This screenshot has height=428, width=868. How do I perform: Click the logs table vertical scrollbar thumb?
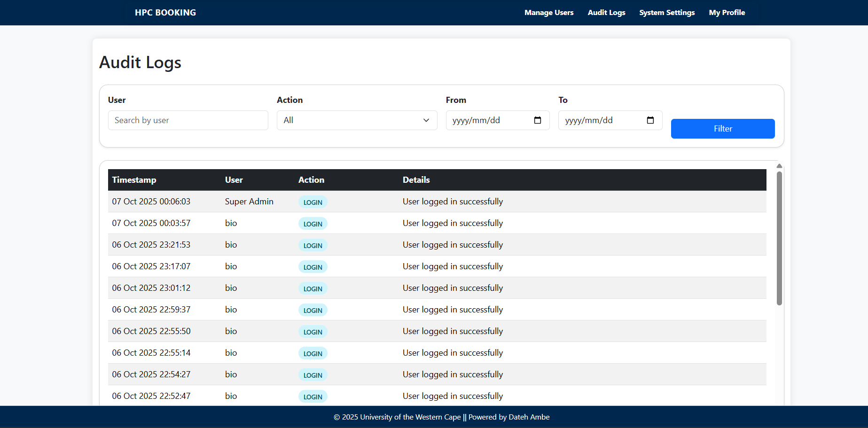pos(779,238)
